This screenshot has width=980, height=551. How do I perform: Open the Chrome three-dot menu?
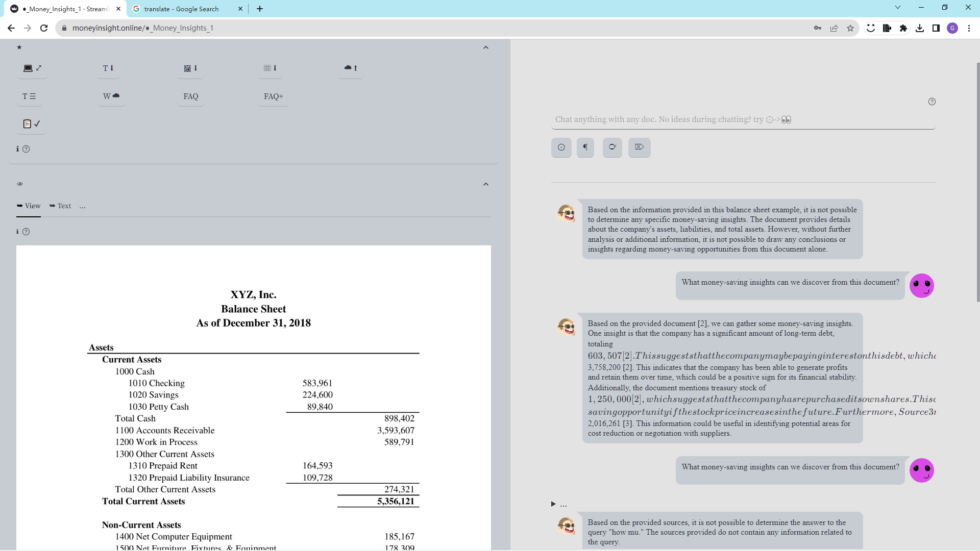pyautogui.click(x=969, y=28)
